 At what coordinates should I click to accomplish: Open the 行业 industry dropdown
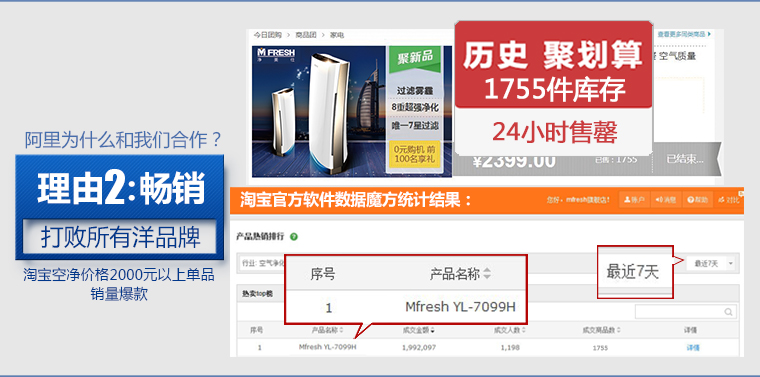pyautogui.click(x=262, y=264)
